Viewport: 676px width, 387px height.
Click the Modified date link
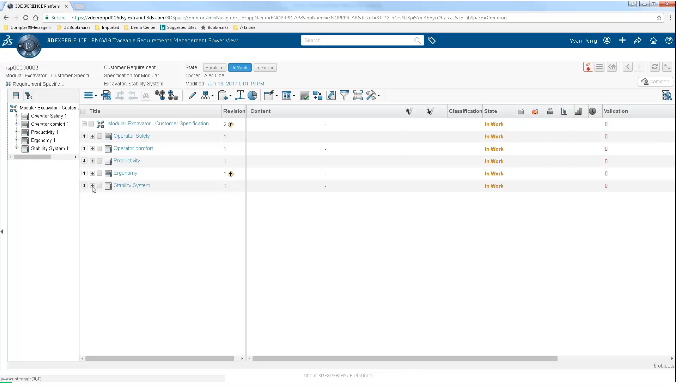[x=236, y=84]
